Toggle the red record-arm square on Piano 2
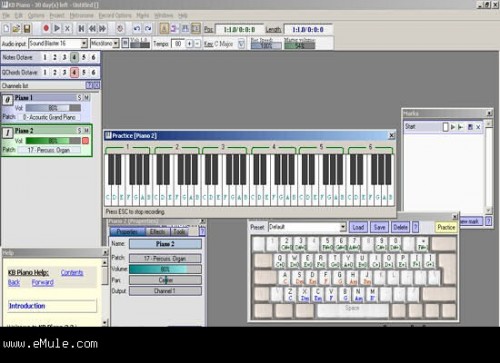 85,141
